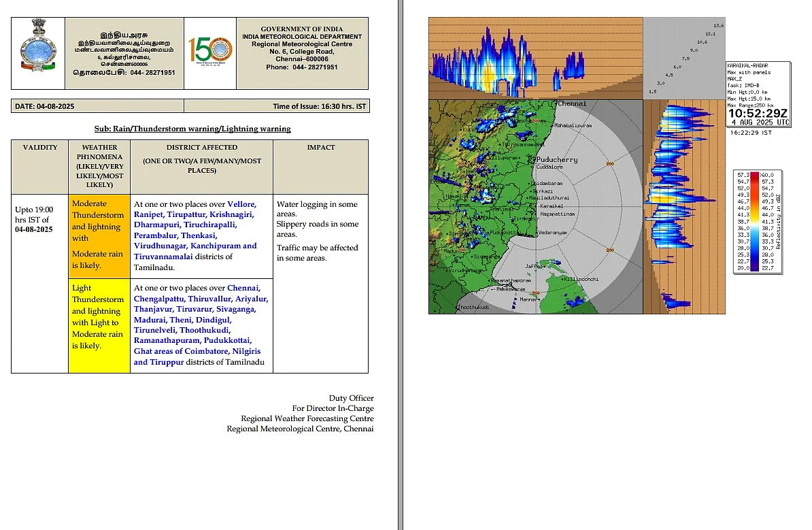
Task: Click the district name 'Tiruchirapalli,'
Action: tap(210, 225)
